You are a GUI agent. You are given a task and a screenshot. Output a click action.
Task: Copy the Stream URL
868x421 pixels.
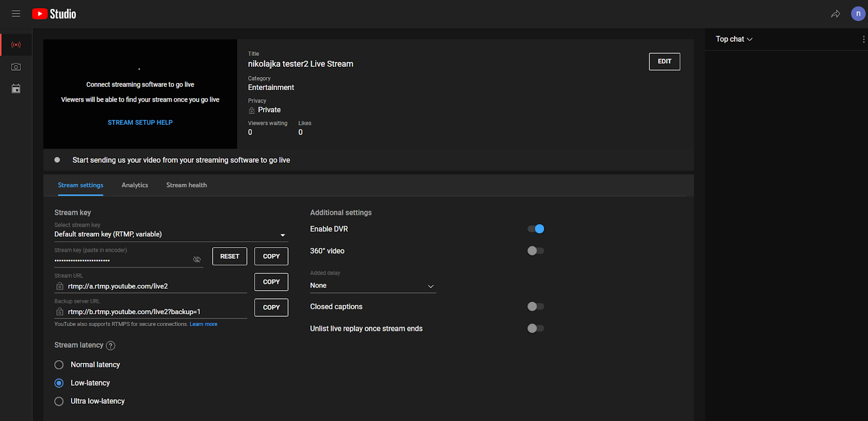pyautogui.click(x=271, y=282)
